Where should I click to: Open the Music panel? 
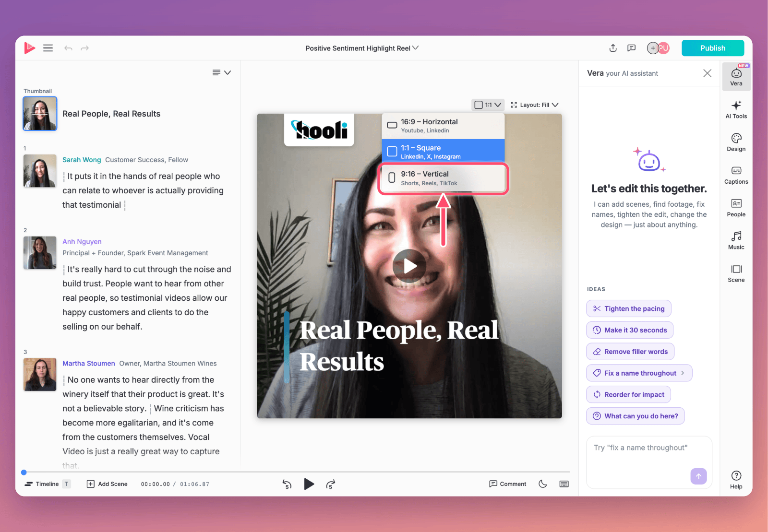pyautogui.click(x=736, y=240)
